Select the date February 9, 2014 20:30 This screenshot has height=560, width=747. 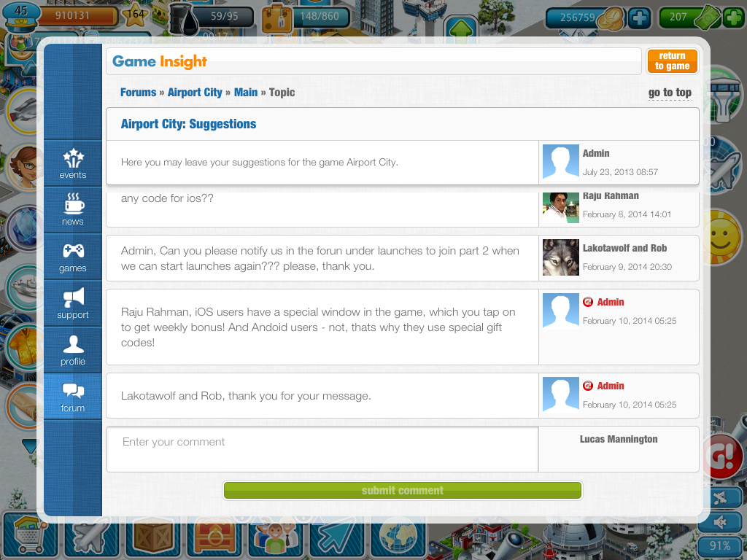[x=627, y=267]
